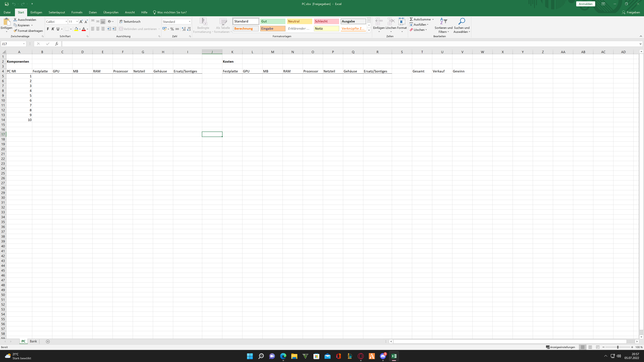This screenshot has width=644, height=362.
Task: Click the AutoSumme sigma icon
Action: (411, 19)
